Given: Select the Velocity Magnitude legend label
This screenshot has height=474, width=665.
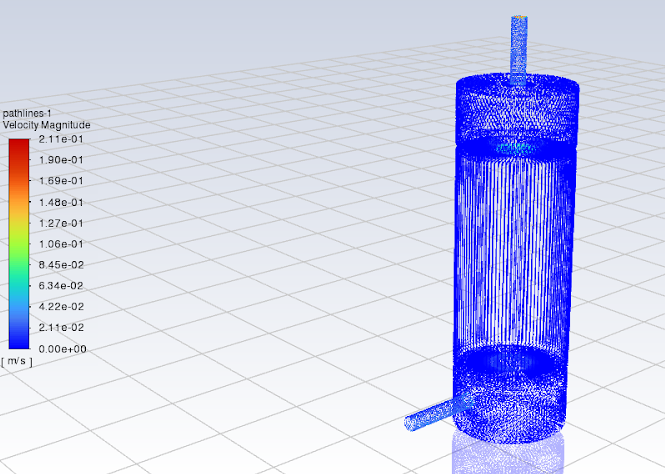Looking at the screenshot, I should click(x=47, y=125).
